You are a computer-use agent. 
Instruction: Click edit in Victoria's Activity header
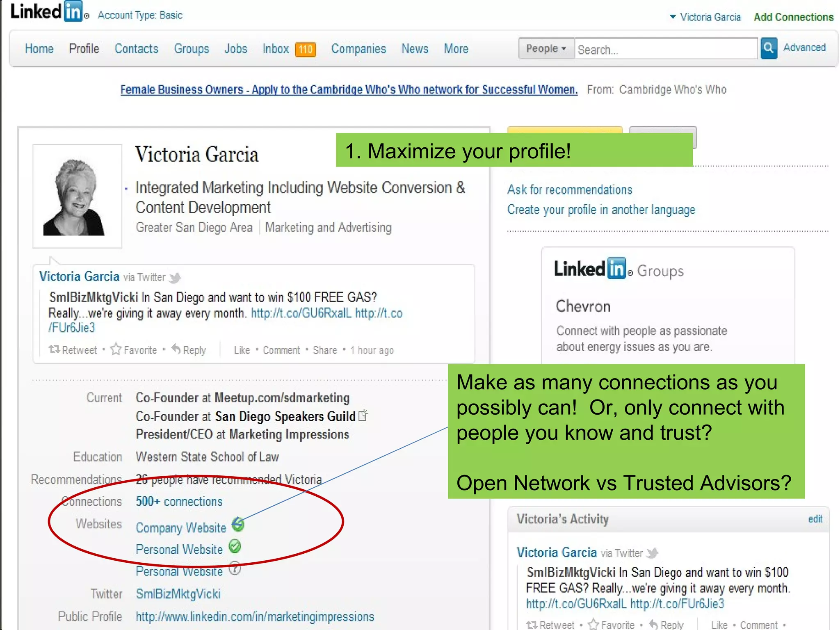(x=815, y=519)
